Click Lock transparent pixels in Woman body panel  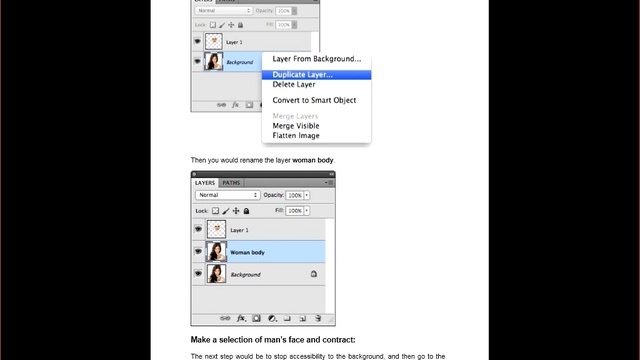click(215, 211)
